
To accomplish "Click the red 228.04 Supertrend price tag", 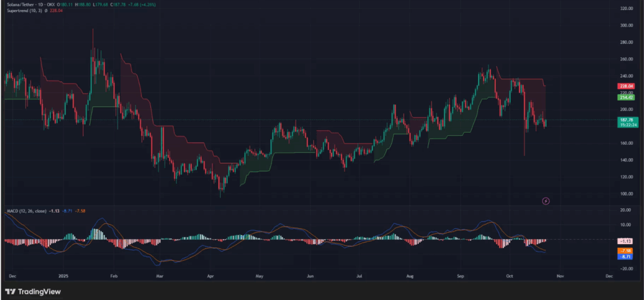I will pos(626,86).
